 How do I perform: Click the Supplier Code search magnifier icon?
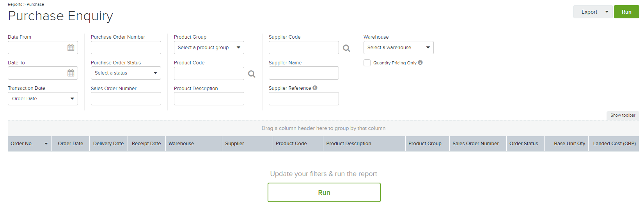(346, 48)
